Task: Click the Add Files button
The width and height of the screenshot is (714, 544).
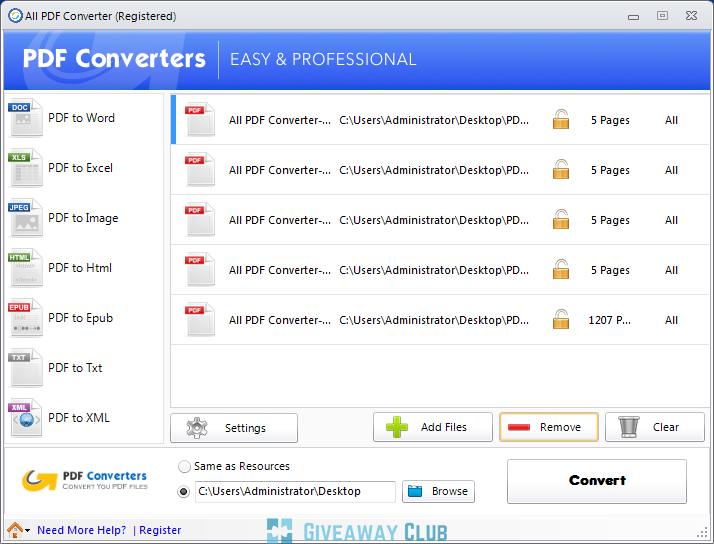Action: [433, 427]
